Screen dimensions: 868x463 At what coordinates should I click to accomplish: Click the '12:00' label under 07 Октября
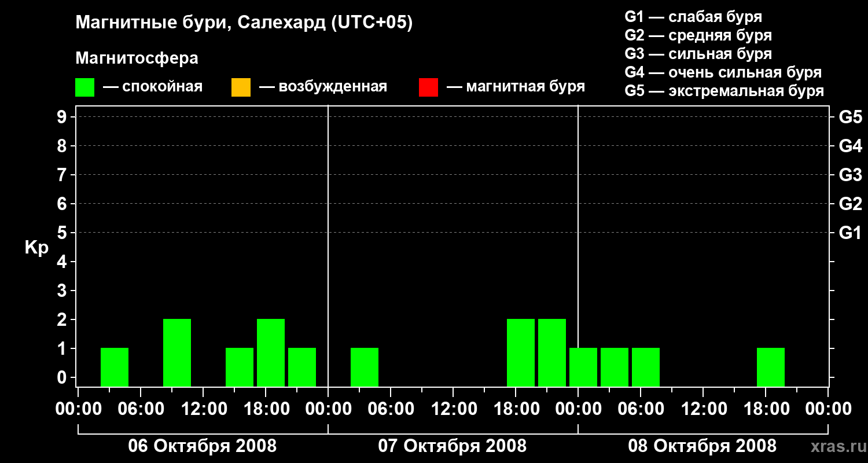453,409
